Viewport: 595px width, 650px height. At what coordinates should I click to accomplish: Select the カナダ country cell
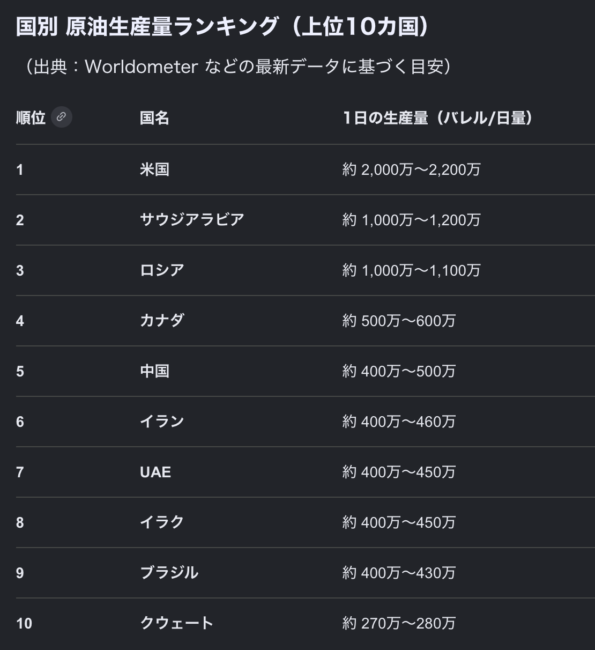(x=162, y=320)
